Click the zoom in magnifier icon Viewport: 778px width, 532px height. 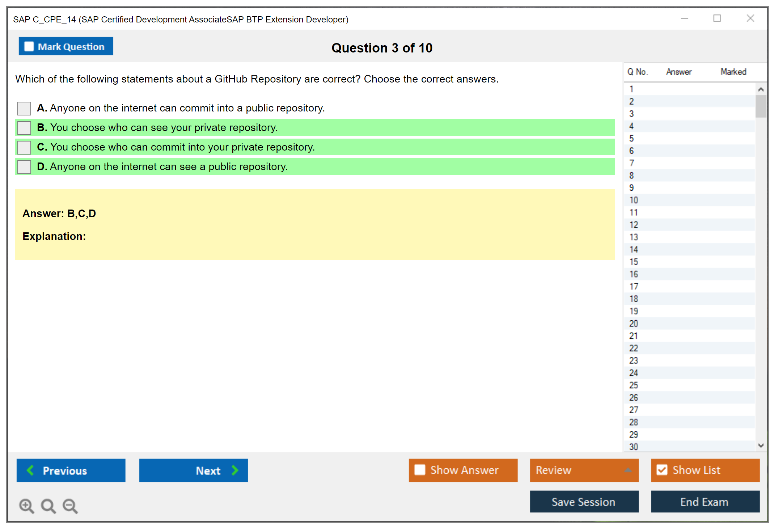(x=26, y=506)
